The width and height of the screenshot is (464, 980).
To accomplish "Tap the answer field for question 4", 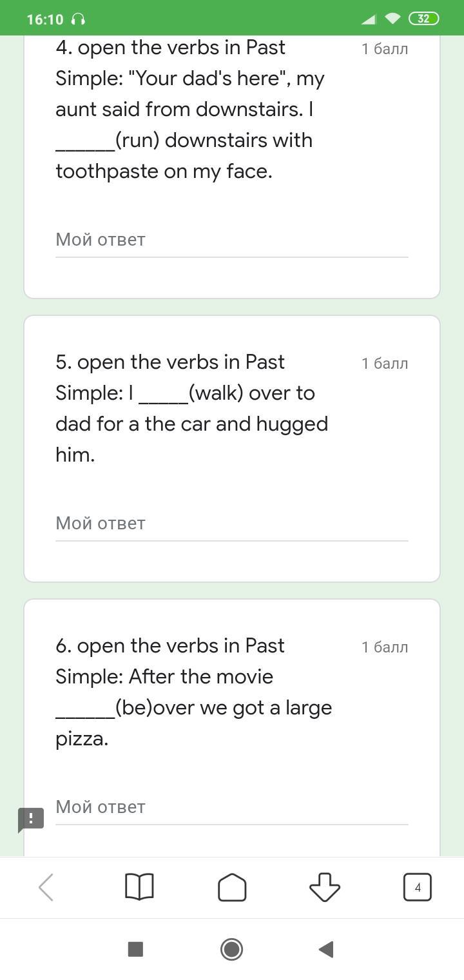I will tap(231, 240).
